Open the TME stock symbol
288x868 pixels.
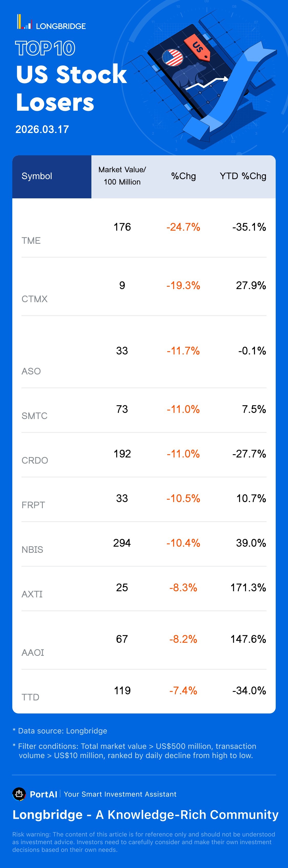[x=31, y=241]
